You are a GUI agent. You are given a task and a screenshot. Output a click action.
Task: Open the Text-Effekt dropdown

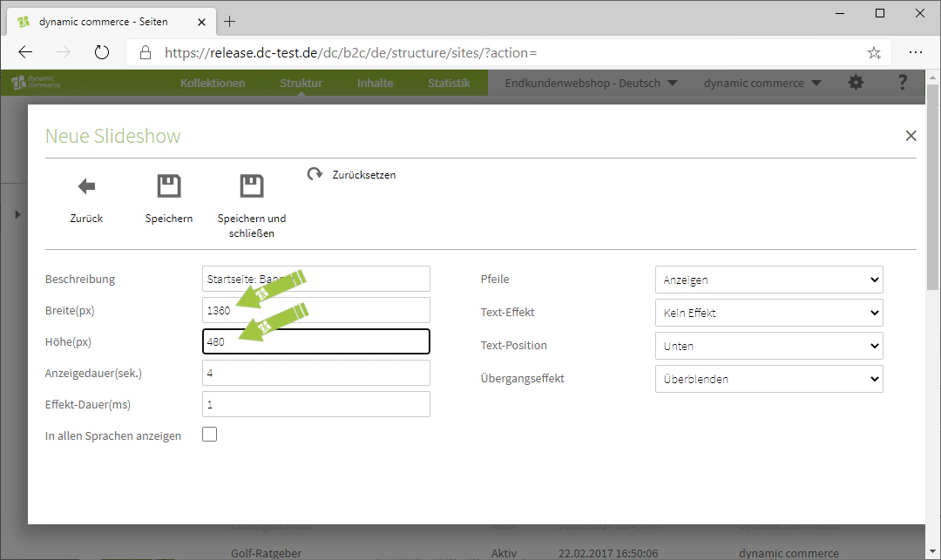(768, 313)
